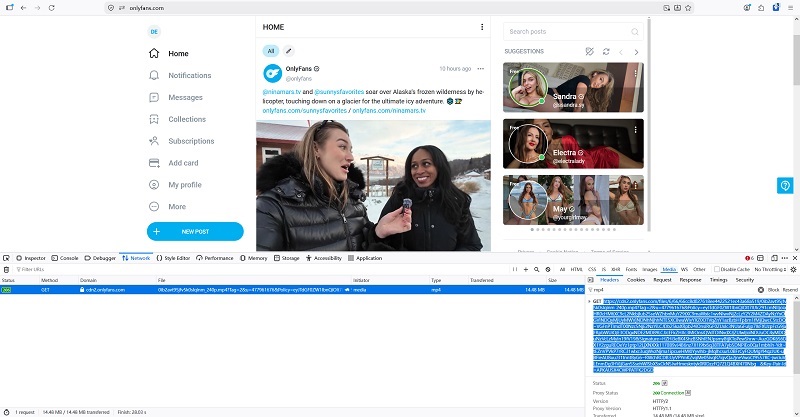Screen dimensions: 800x417
Task: Show previous suggestions page arrow
Action: 621,52
